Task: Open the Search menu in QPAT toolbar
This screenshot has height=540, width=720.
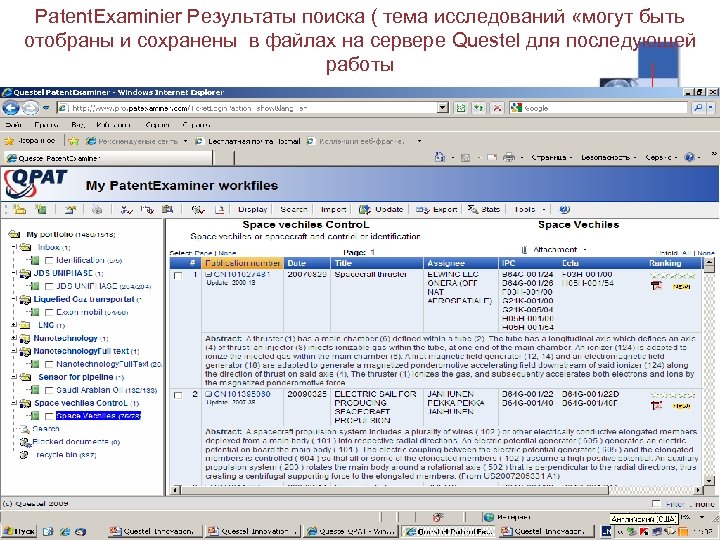Action: click(293, 209)
